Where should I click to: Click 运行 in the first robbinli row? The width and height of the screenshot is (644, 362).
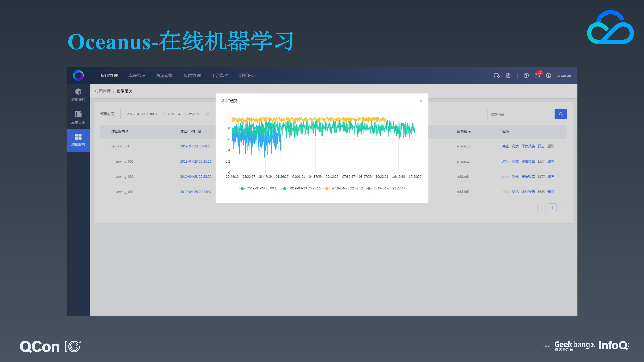point(505,176)
